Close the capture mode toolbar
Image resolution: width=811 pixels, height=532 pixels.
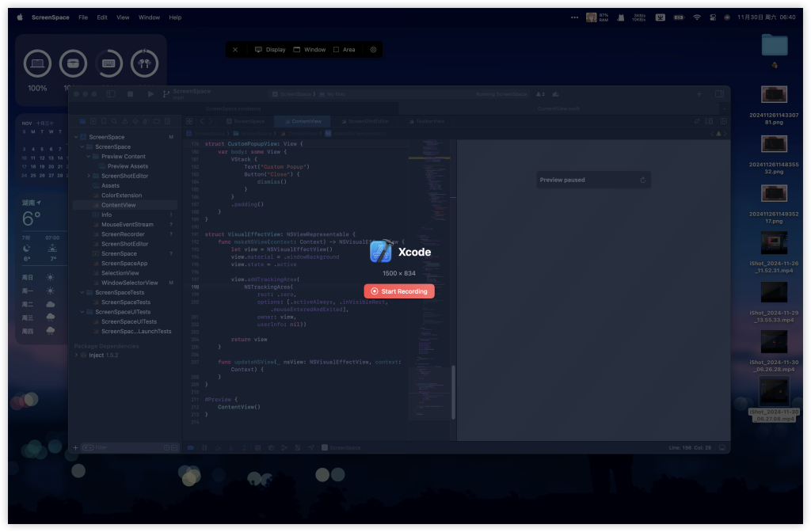[234, 49]
